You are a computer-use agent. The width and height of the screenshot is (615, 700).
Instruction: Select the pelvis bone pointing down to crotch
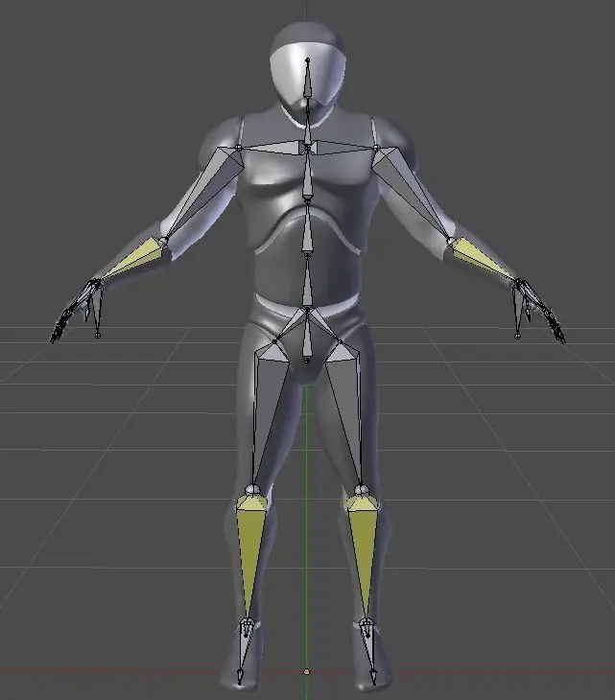(x=307, y=339)
